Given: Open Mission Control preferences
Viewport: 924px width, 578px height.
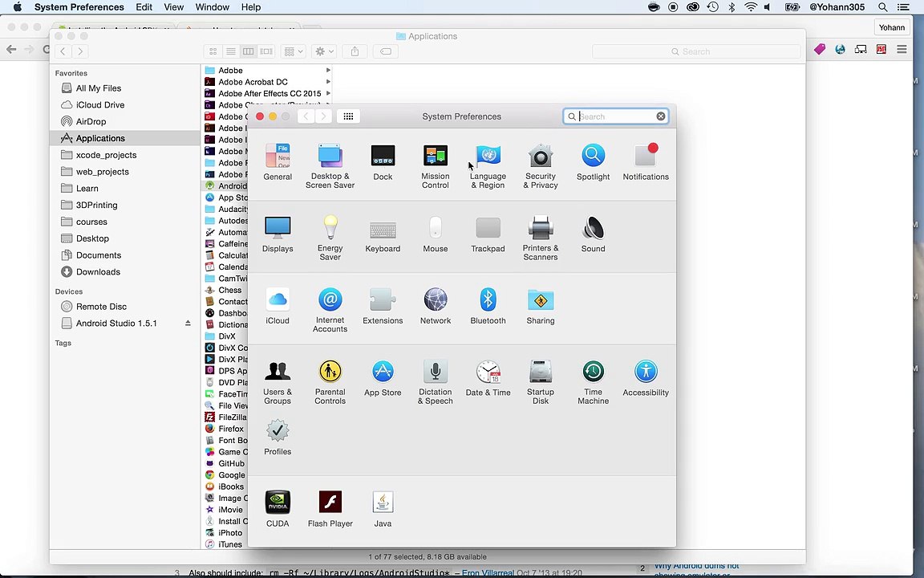Looking at the screenshot, I should 436,165.
